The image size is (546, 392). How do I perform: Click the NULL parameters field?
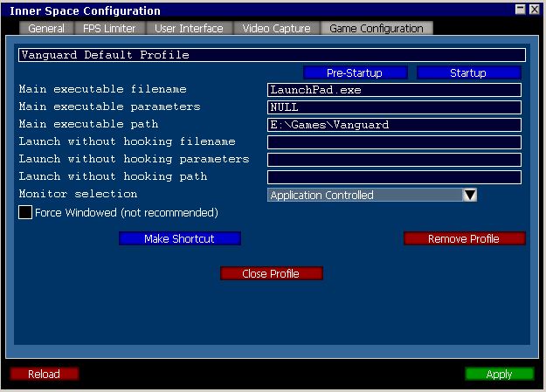coord(394,107)
